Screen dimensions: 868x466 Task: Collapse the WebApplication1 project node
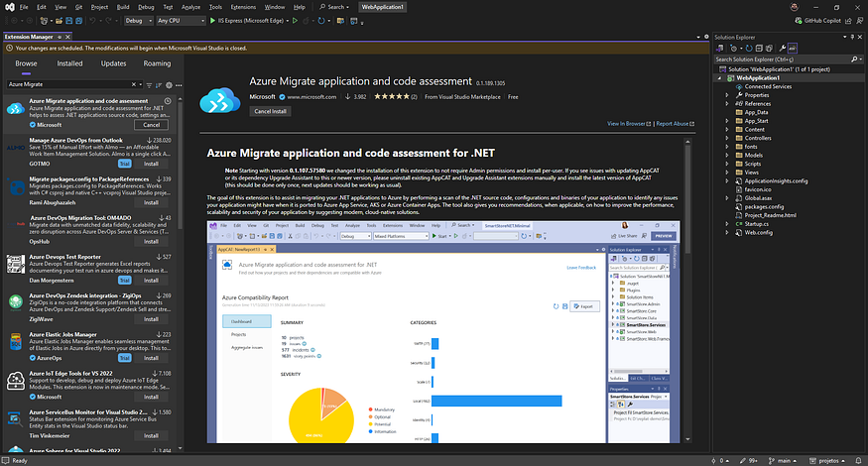[719, 78]
